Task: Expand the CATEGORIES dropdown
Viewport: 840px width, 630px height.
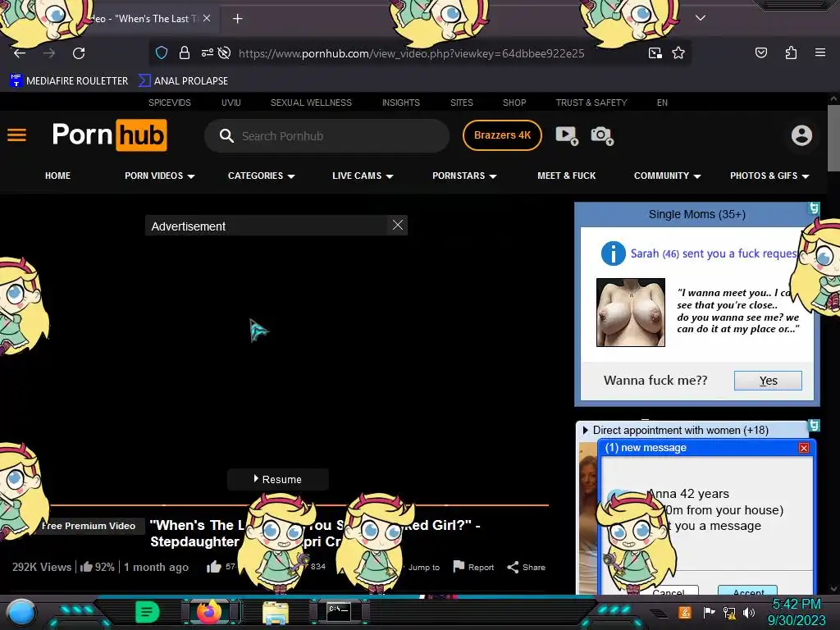Action: tap(262, 176)
